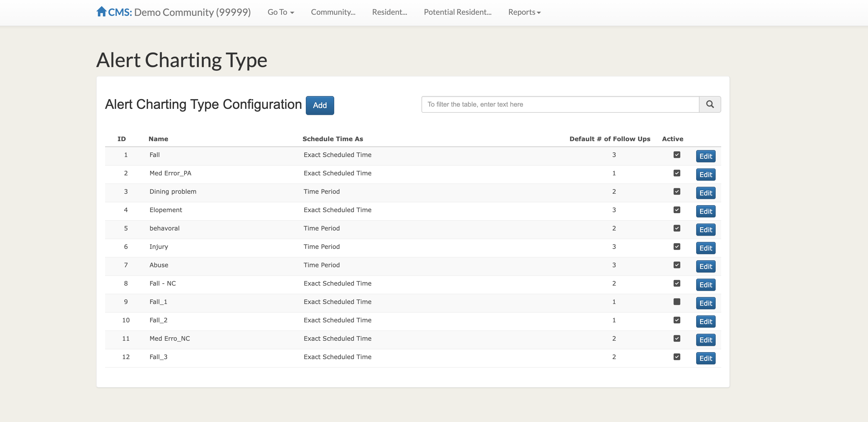Click the Add button
Image resolution: width=868 pixels, height=422 pixels.
click(x=319, y=105)
